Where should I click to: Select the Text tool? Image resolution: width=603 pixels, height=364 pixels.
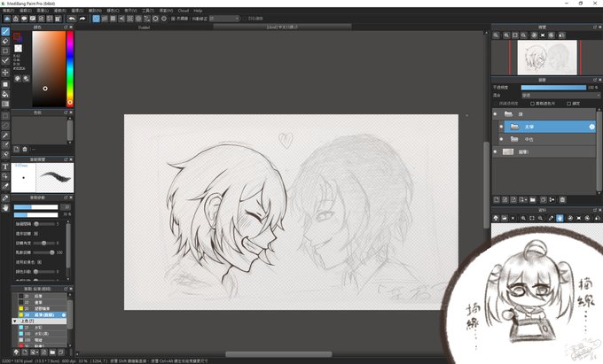[x=5, y=167]
